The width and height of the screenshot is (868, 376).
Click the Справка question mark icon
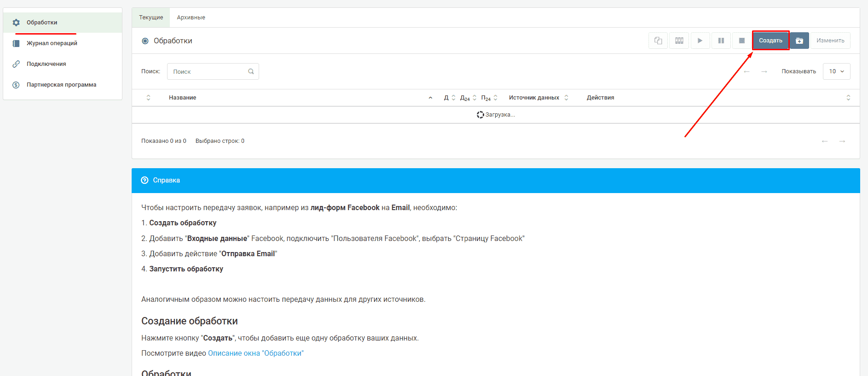point(145,180)
